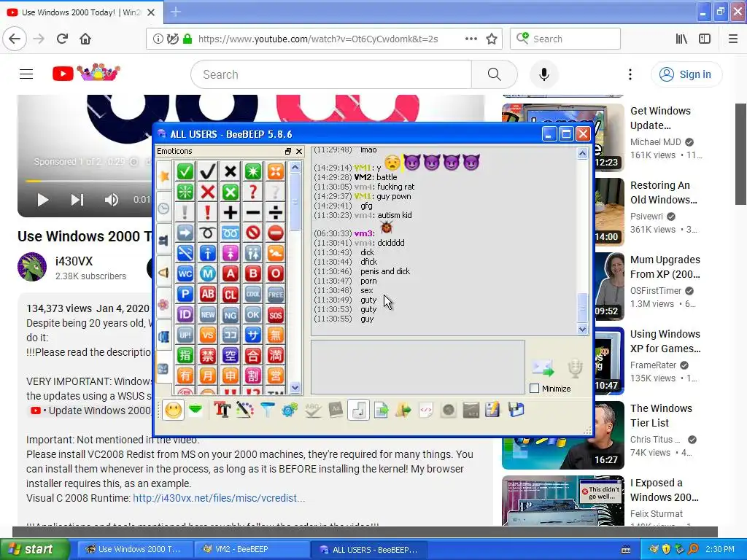Insert the blue P parking emoticon
The width and height of the screenshot is (747, 560).
(x=185, y=295)
